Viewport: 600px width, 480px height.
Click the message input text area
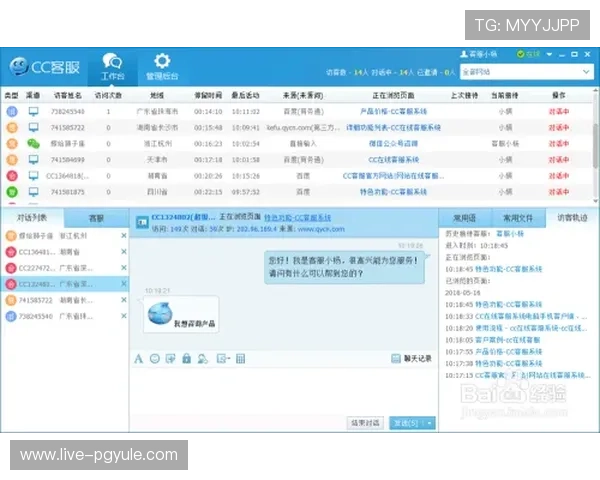point(284,390)
